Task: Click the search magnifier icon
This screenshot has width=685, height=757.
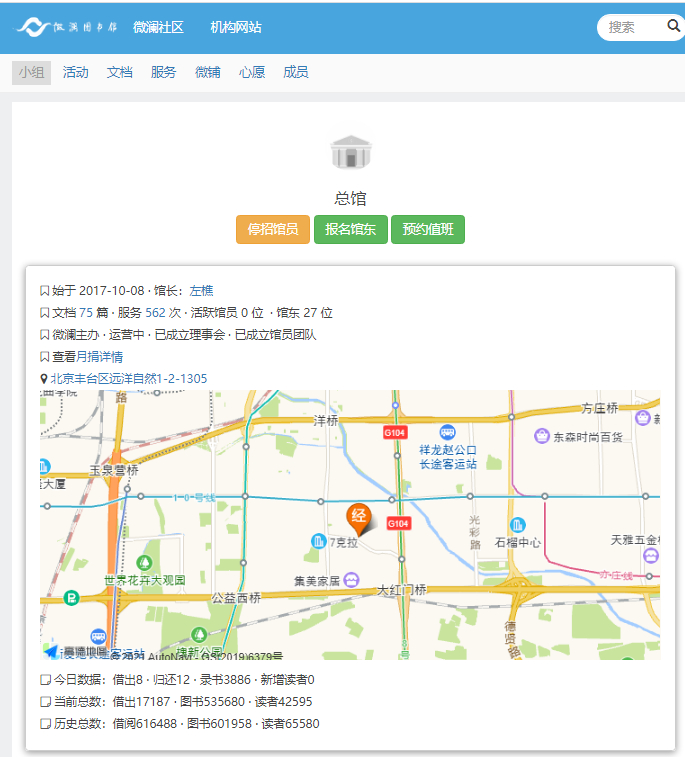Action: (x=673, y=27)
